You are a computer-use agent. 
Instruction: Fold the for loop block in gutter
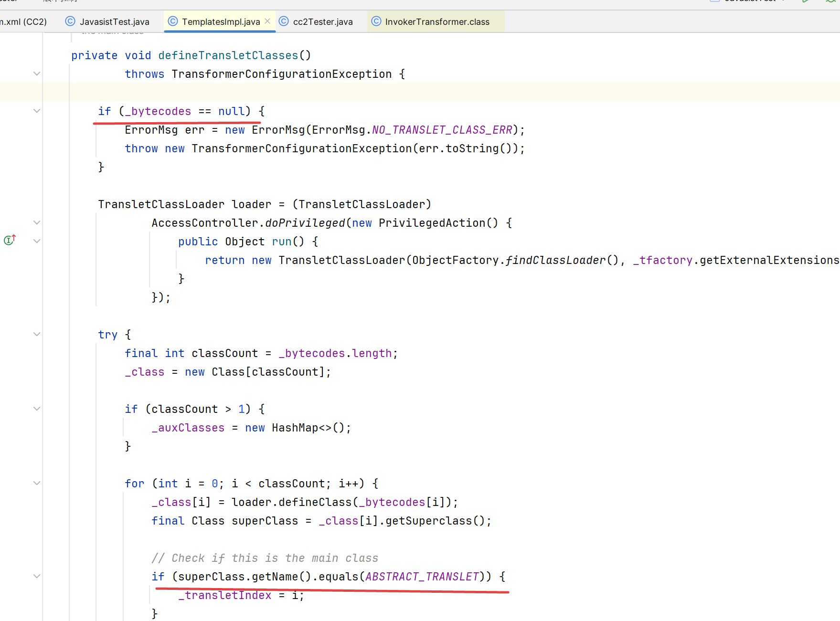(x=37, y=483)
